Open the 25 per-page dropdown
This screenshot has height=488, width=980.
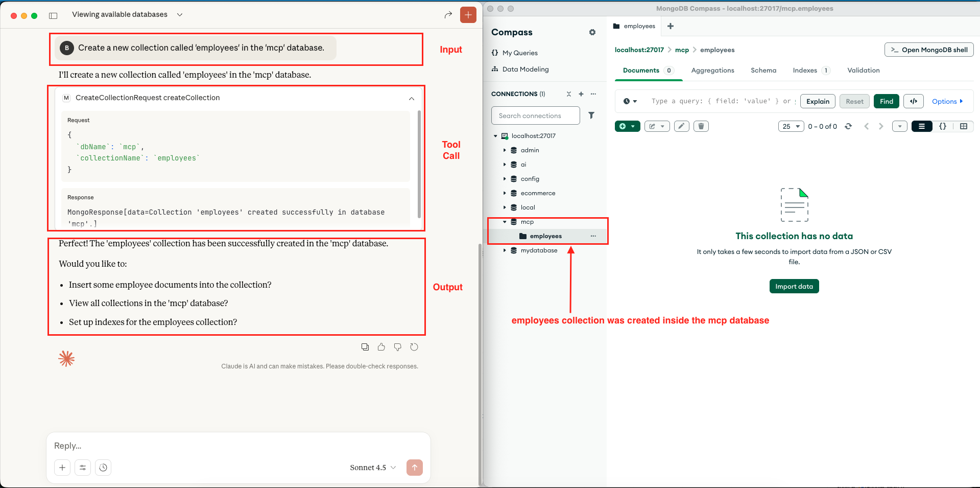tap(791, 126)
